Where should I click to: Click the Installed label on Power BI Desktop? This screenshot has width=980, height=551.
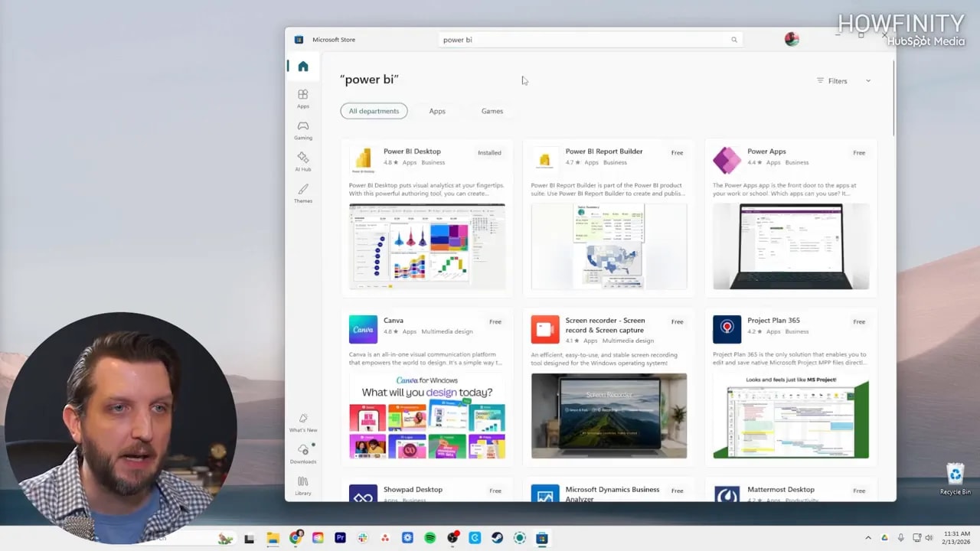tap(490, 153)
